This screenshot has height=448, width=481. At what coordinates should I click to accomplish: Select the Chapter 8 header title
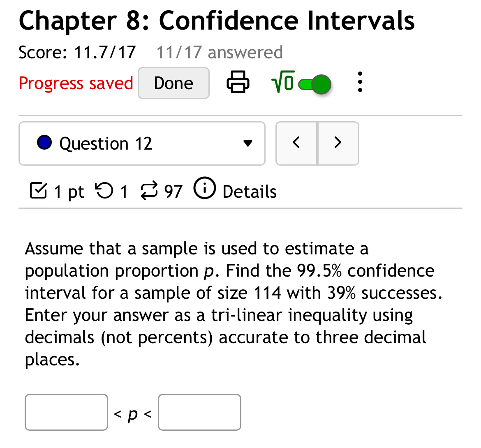point(217,21)
